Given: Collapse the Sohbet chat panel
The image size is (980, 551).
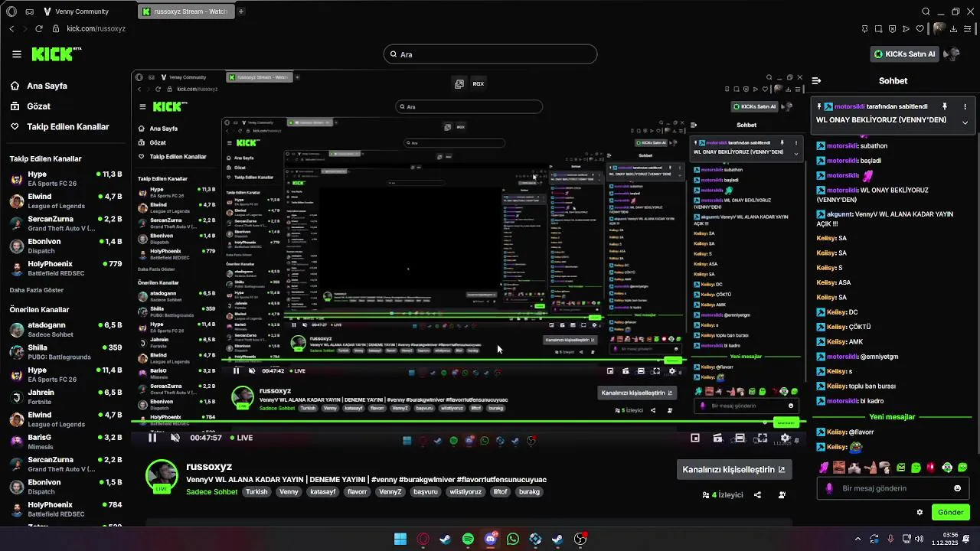Looking at the screenshot, I should 817,80.
